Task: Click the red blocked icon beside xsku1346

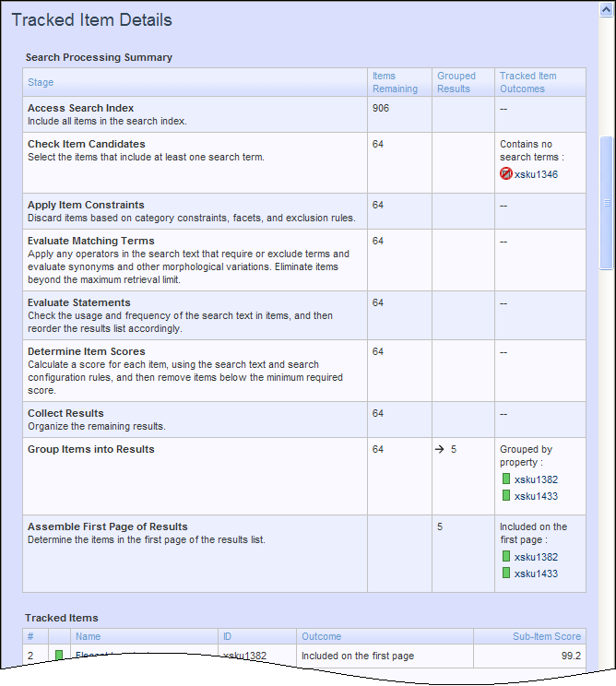Action: [505, 173]
